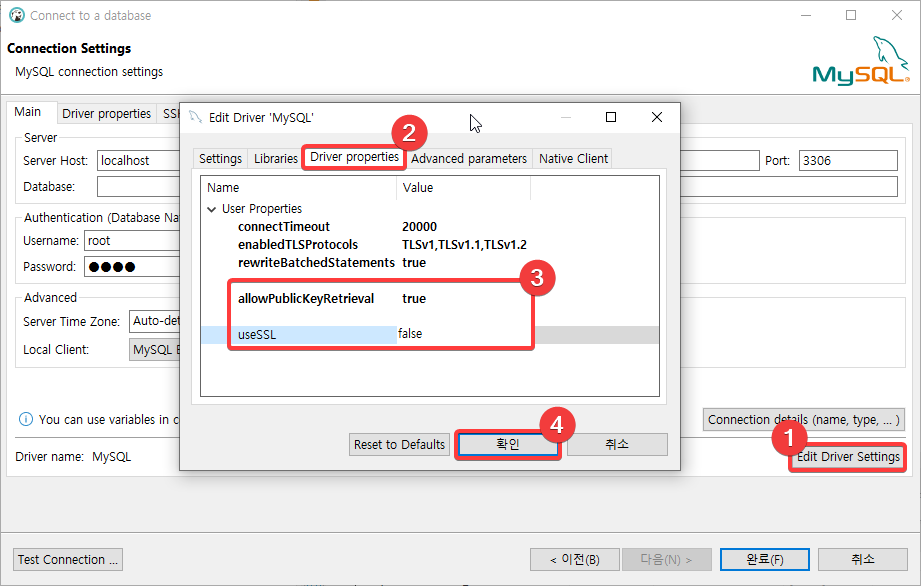Click the Username field containing root
921x586 pixels.
point(132,241)
